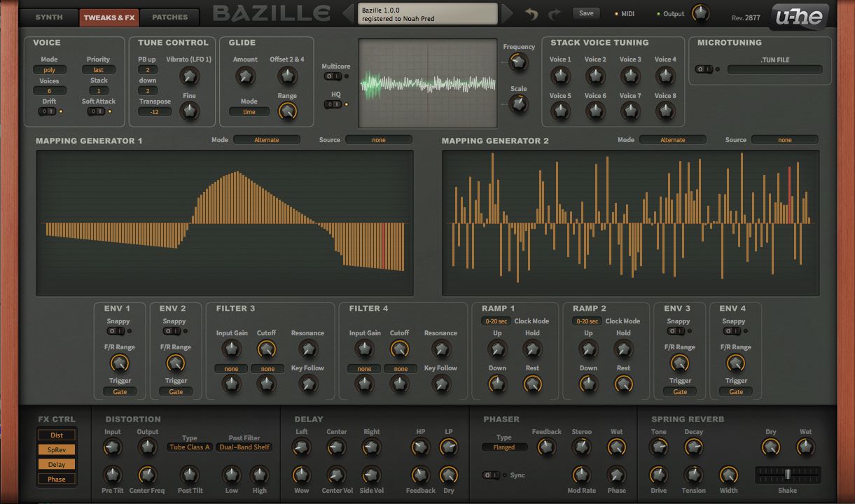This screenshot has height=504, width=855.
Task: Click the Spring Reverb Tension knob
Action: point(693,475)
